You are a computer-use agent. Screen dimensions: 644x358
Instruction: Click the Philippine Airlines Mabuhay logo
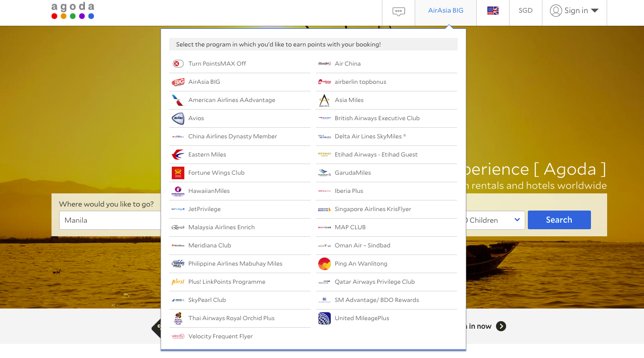pos(178,264)
